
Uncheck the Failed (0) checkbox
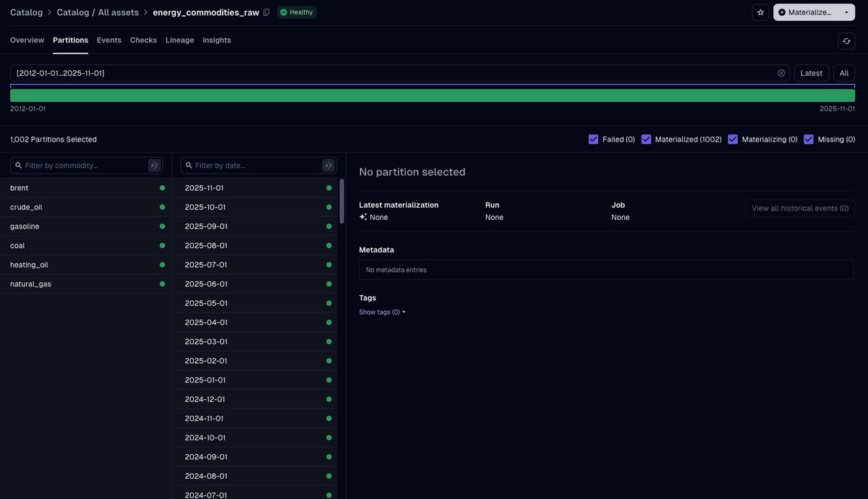(x=593, y=139)
